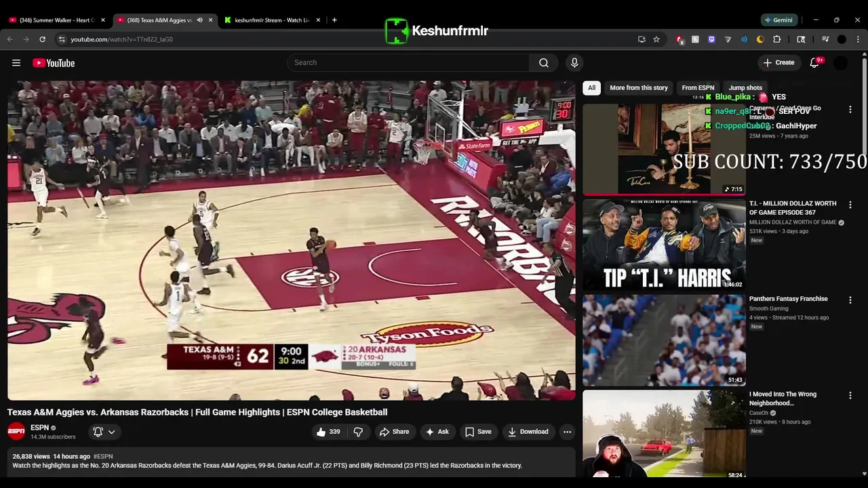868x488 pixels.
Task: Open the Chrome three-dot menu
Action: pyautogui.click(x=858, y=39)
